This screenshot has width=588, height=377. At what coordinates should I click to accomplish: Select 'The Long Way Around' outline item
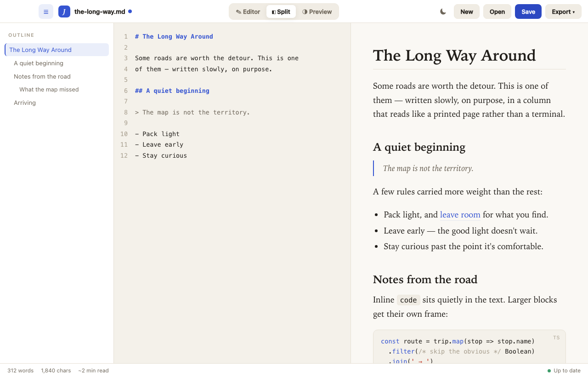point(57,50)
